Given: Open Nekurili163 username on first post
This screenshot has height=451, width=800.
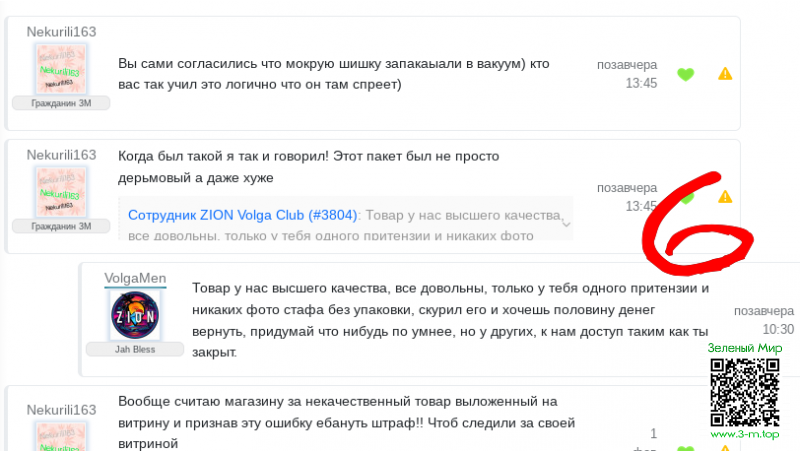Looking at the screenshot, I should [61, 32].
